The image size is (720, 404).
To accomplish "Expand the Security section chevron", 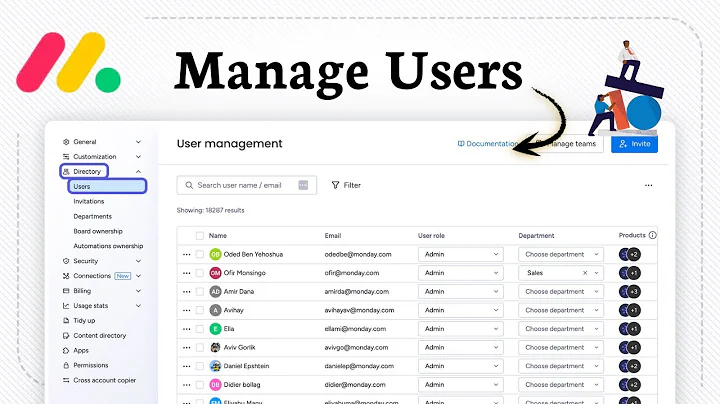I will pos(138,261).
